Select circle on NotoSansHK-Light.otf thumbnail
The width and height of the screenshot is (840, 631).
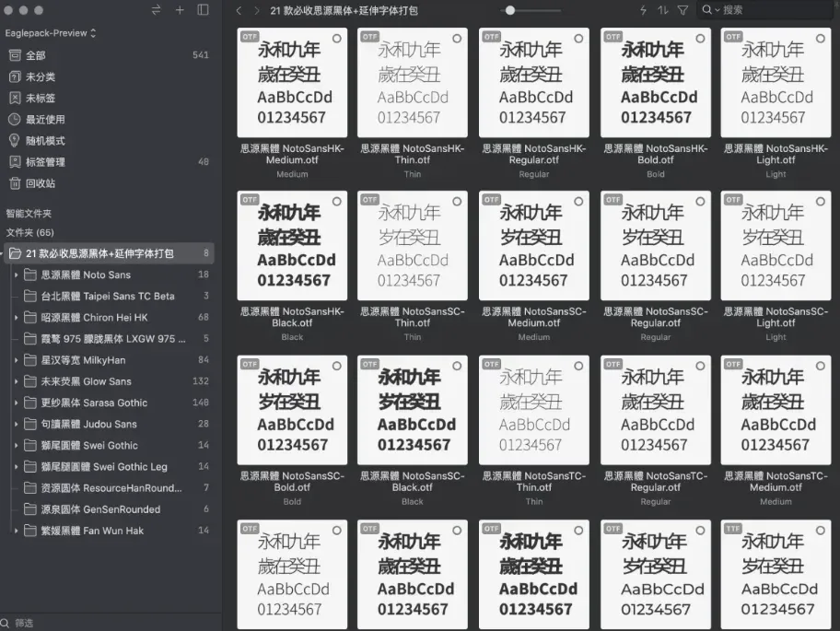tap(820, 39)
